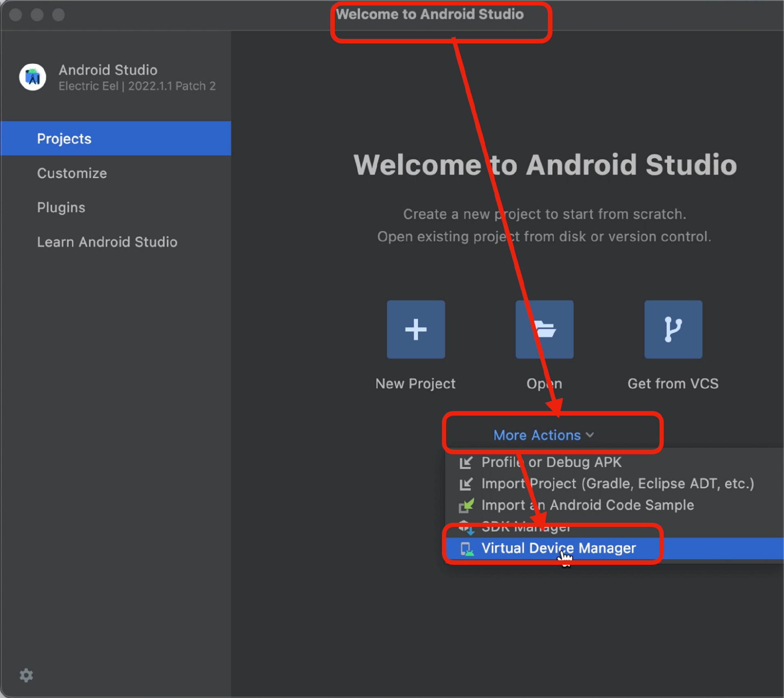The image size is (784, 698).
Task: Switch to the Customize tab
Action: click(x=116, y=173)
